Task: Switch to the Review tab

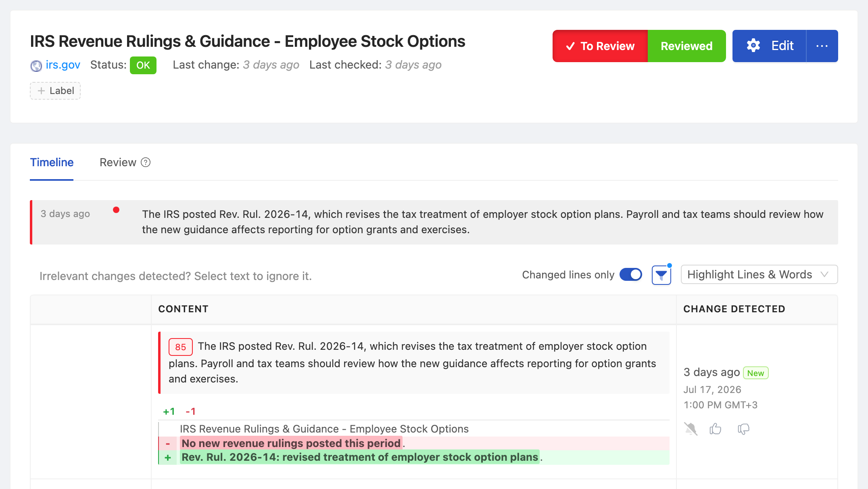Action: 118,162
